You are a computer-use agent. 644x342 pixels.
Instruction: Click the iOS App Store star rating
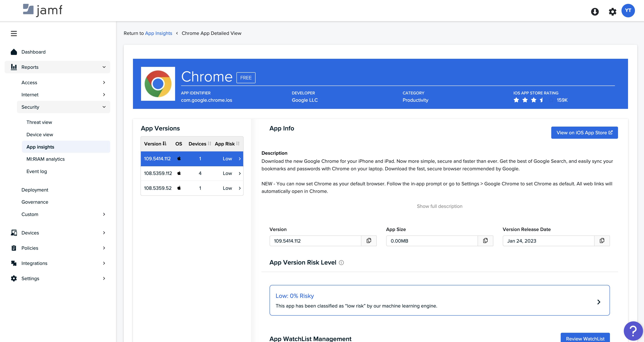(x=534, y=100)
